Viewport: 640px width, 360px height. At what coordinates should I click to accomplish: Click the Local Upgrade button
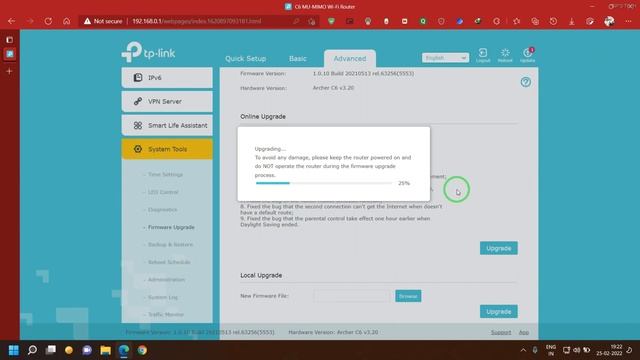click(499, 311)
